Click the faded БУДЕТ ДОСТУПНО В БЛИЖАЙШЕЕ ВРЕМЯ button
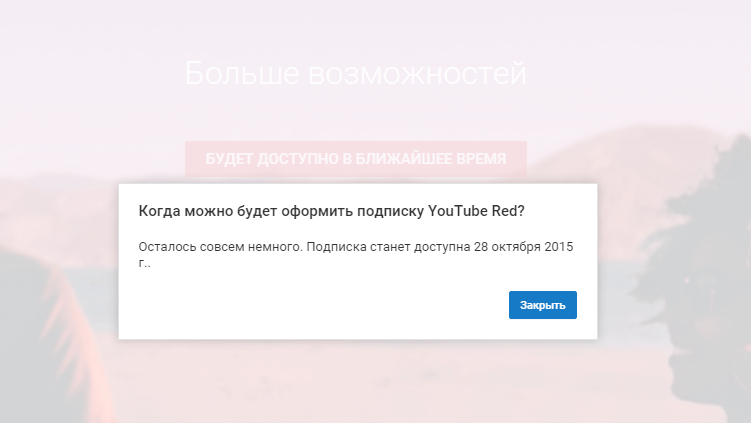This screenshot has width=751, height=423. click(x=356, y=159)
